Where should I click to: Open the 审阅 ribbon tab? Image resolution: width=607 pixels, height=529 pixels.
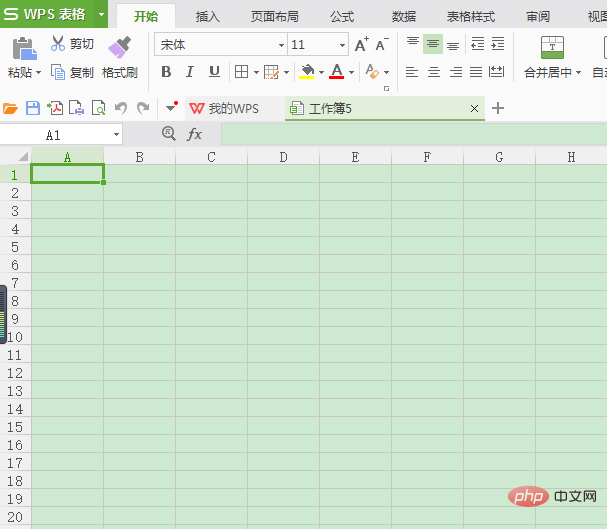click(538, 16)
